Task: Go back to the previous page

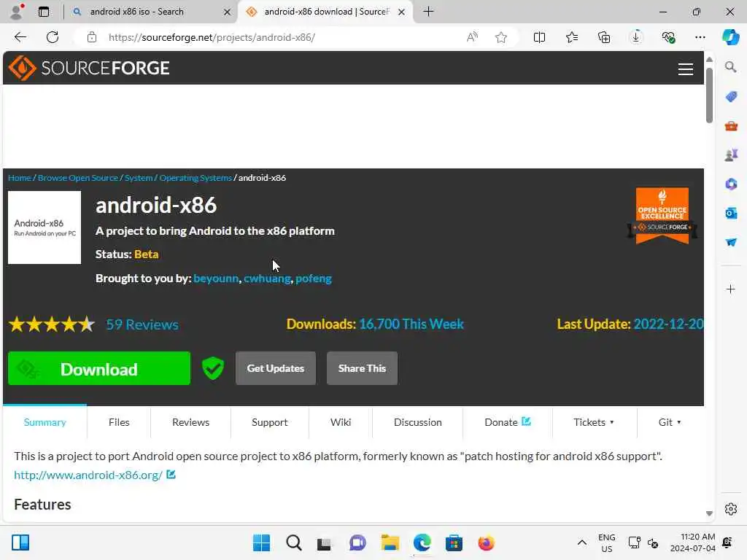Action: pos(20,37)
